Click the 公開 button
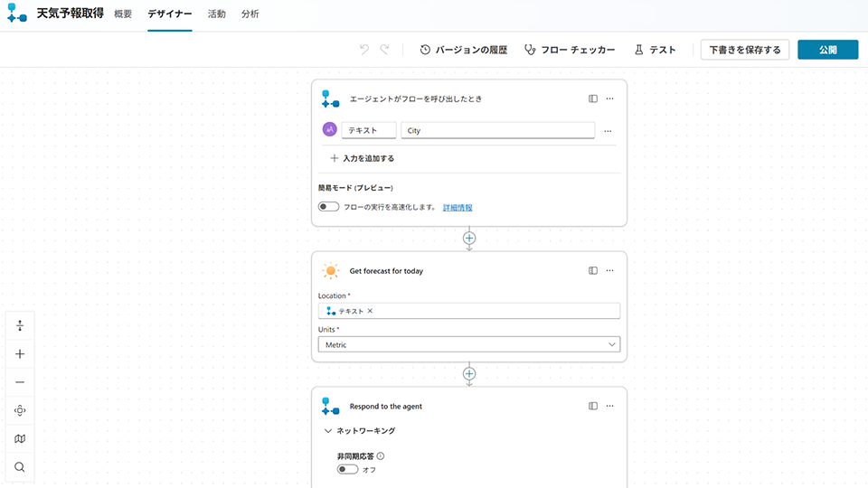Viewport: 868px width, 488px height. (827, 50)
